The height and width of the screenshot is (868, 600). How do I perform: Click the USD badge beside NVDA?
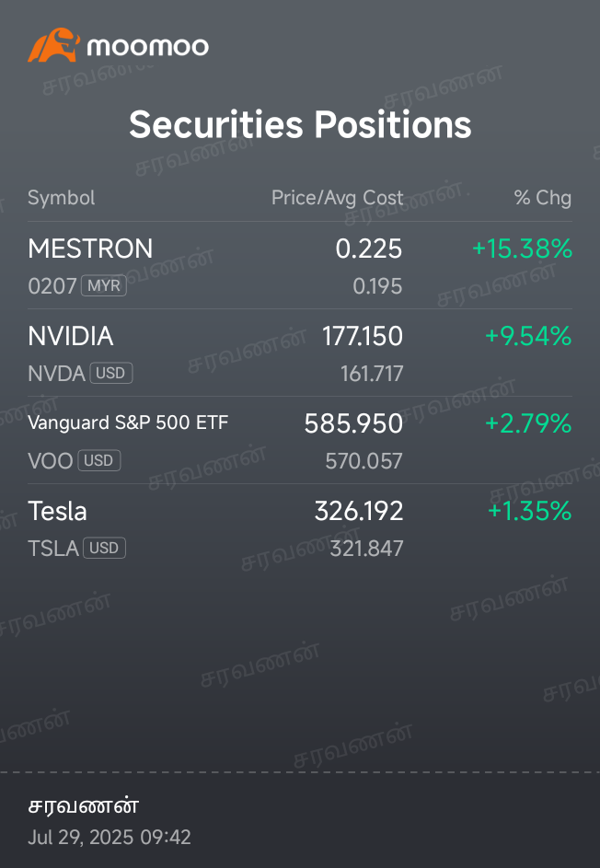coord(110,373)
